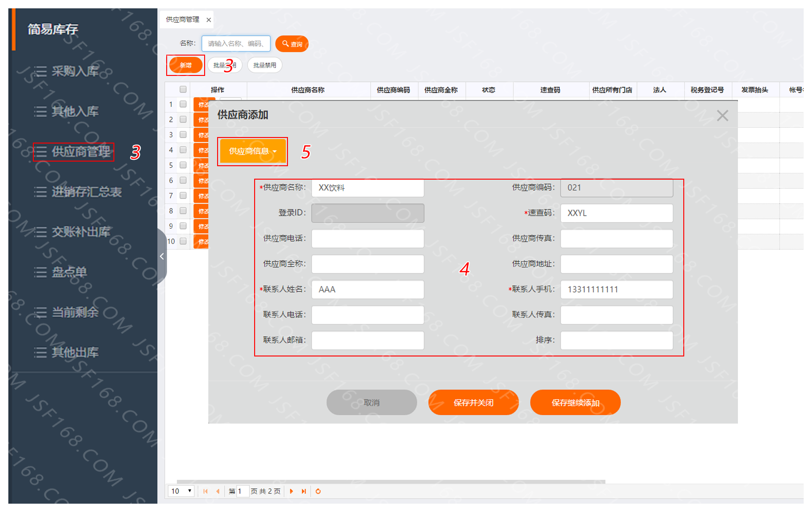Check the row 3 checkbox
The image size is (812, 512).
click(183, 135)
